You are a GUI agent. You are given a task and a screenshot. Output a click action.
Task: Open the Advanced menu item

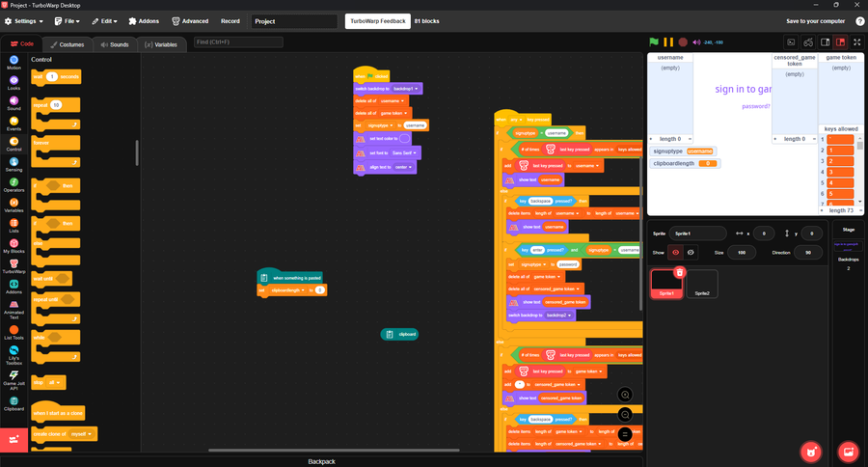point(190,21)
